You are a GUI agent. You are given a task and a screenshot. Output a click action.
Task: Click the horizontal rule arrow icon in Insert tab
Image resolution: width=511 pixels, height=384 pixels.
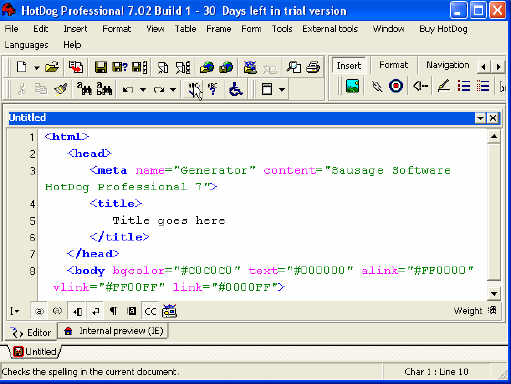(420, 86)
